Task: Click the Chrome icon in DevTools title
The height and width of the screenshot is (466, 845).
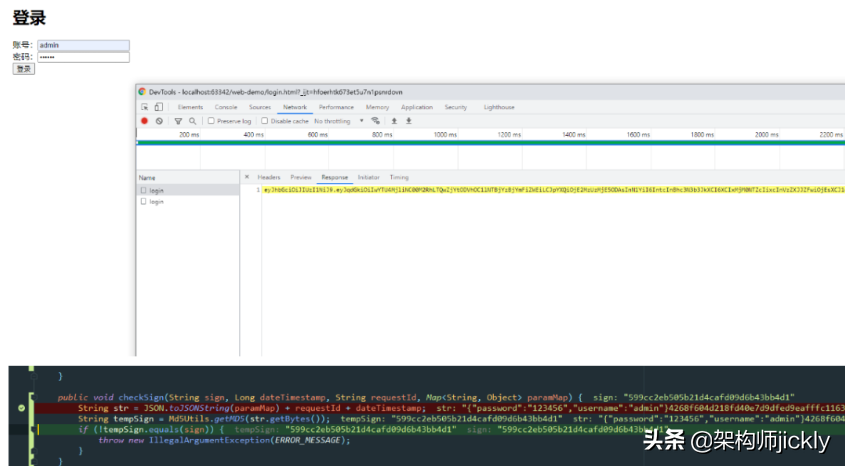Action: pos(142,92)
